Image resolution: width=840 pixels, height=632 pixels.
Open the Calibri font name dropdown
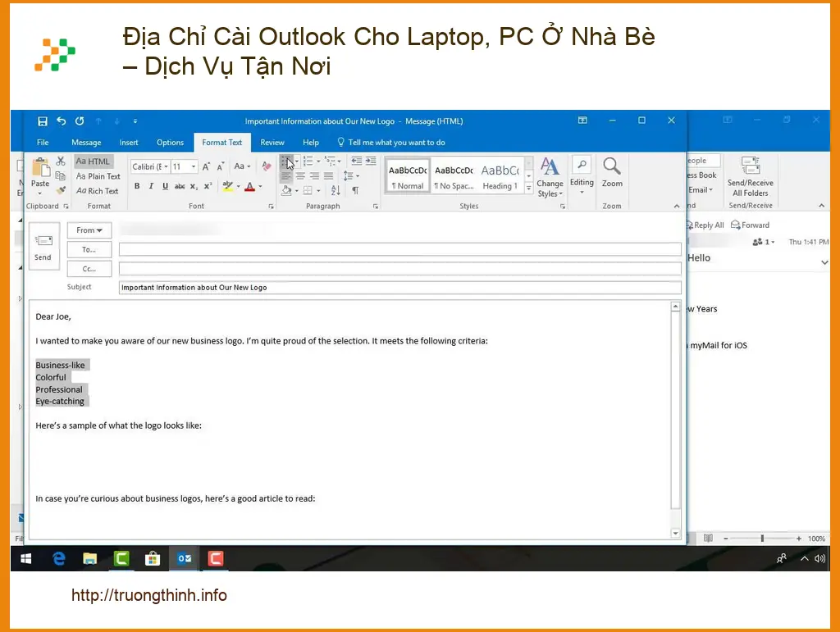tap(166, 166)
